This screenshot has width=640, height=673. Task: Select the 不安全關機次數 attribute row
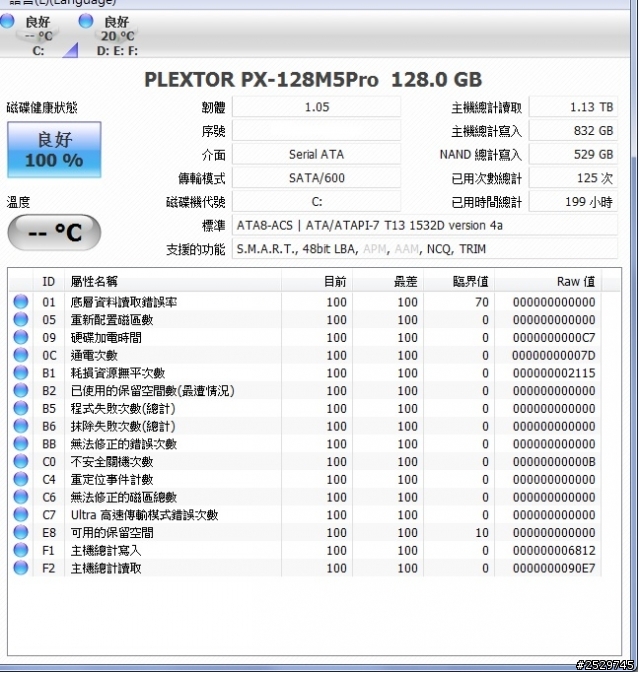pyautogui.click(x=305, y=461)
